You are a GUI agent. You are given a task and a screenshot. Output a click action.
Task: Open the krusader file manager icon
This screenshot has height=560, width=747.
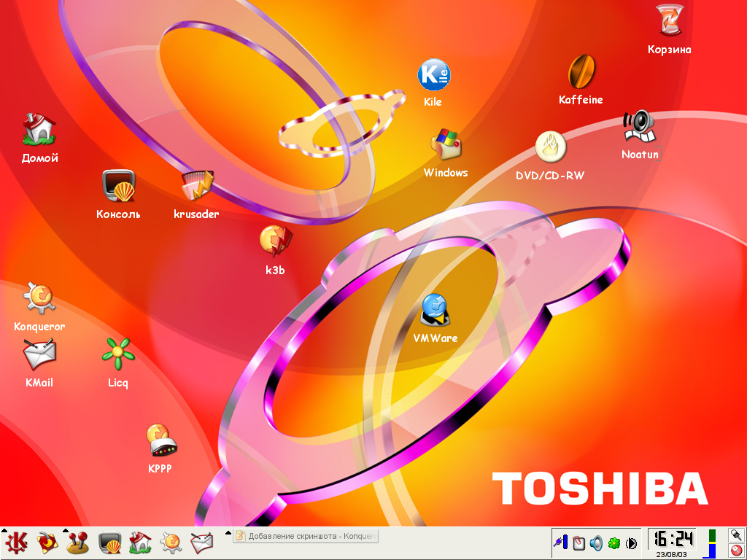(x=197, y=186)
